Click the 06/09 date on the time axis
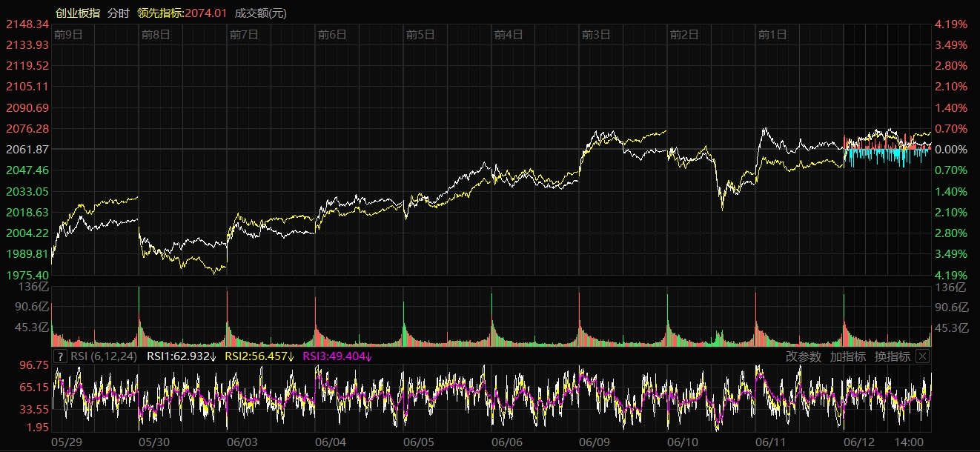The height and width of the screenshot is (452, 980). pyautogui.click(x=595, y=442)
